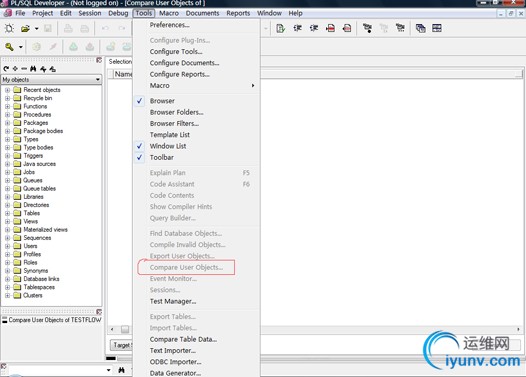Switch to the Selection tab
This screenshot has width=526, height=377.
120,62
